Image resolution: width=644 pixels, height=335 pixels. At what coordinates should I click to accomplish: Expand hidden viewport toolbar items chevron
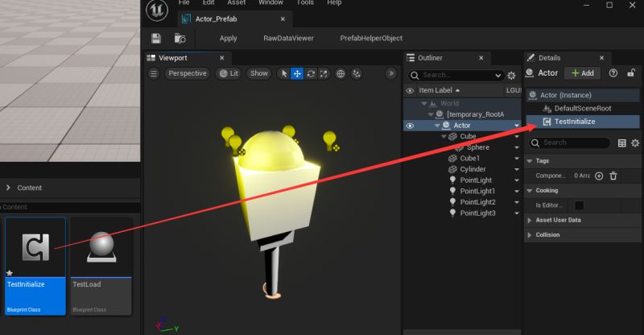tap(391, 73)
